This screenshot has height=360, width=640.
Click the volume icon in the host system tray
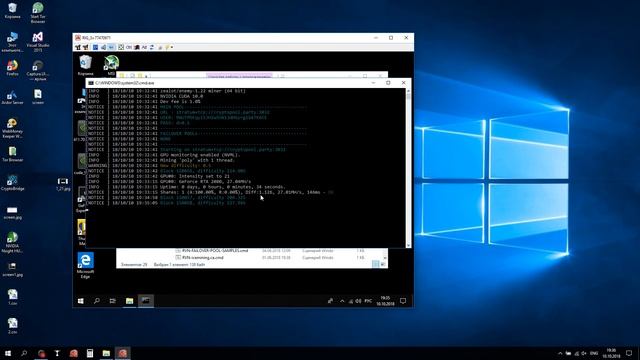(584, 353)
